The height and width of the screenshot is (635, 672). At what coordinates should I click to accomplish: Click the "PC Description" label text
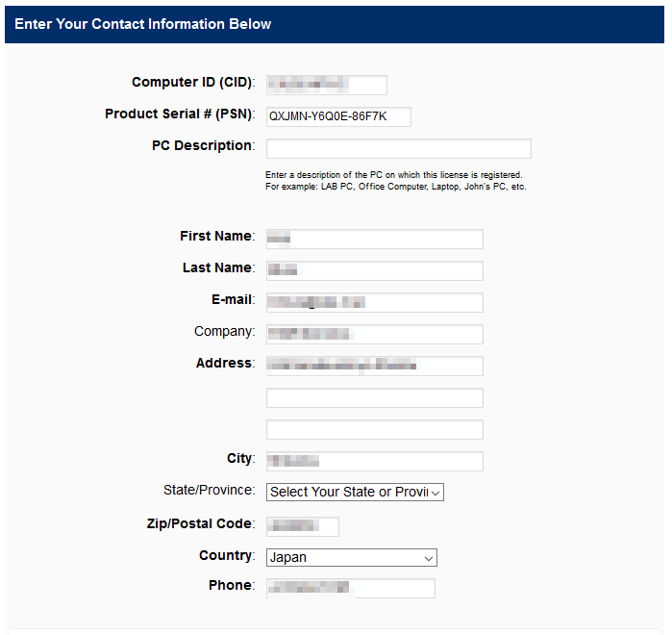pos(202,146)
